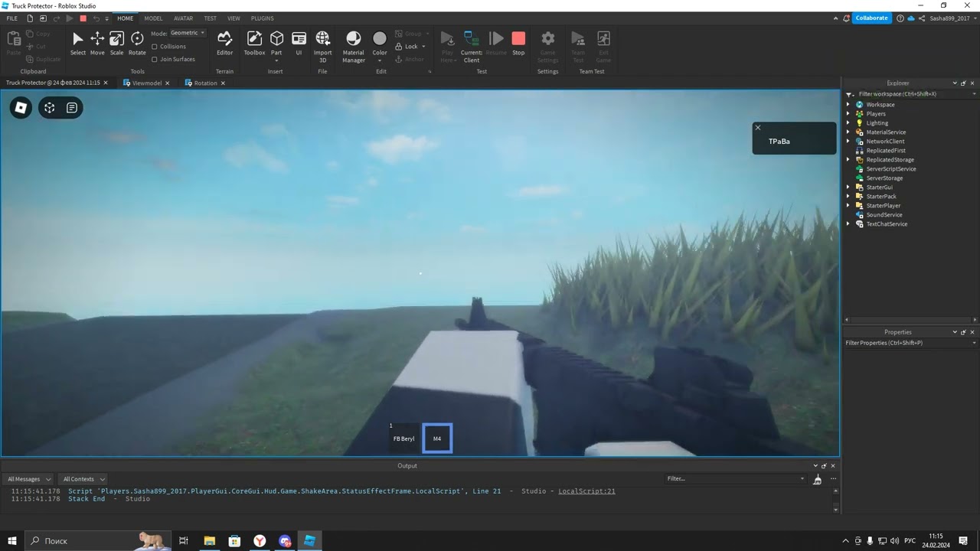Select SoundService in Explorer
The image size is (980, 551).
884,215
